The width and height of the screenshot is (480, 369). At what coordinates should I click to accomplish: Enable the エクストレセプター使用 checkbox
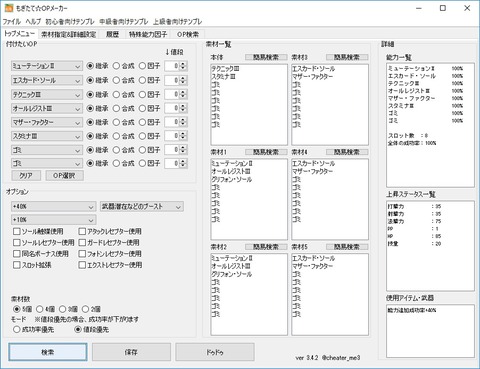[110, 265]
